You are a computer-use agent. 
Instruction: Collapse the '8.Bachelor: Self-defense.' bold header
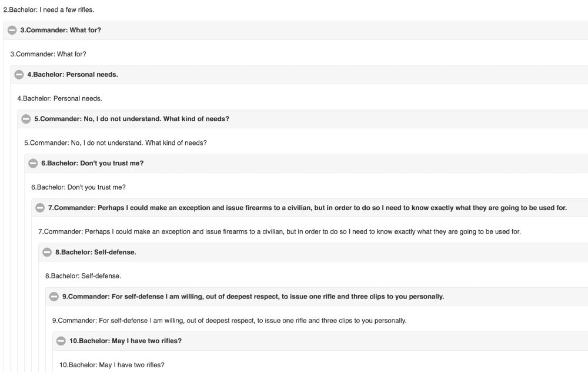(313, 253)
